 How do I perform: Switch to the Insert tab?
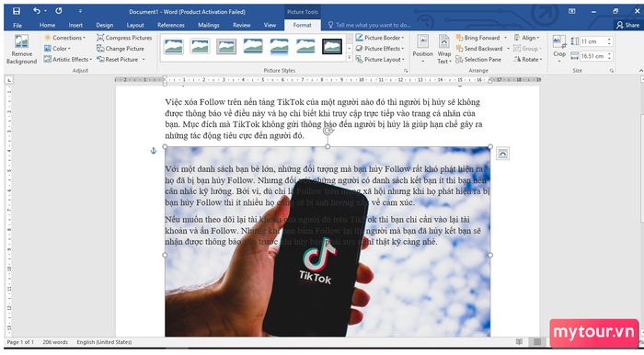(75, 25)
